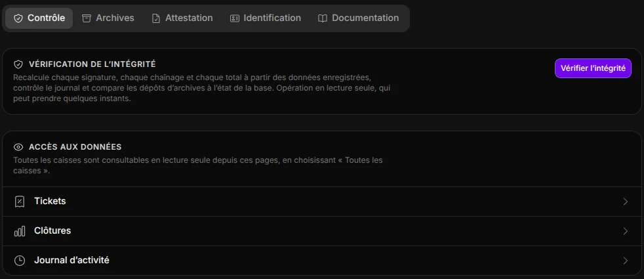Screen dimensions: 644x279
Task: Click the clock icon for Journal d'activité
Action: click(19, 261)
